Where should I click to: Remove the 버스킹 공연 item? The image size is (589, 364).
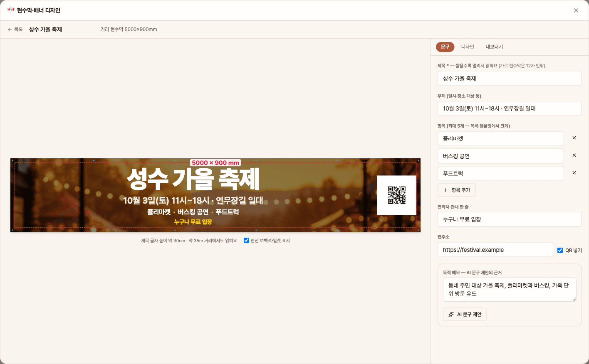574,155
